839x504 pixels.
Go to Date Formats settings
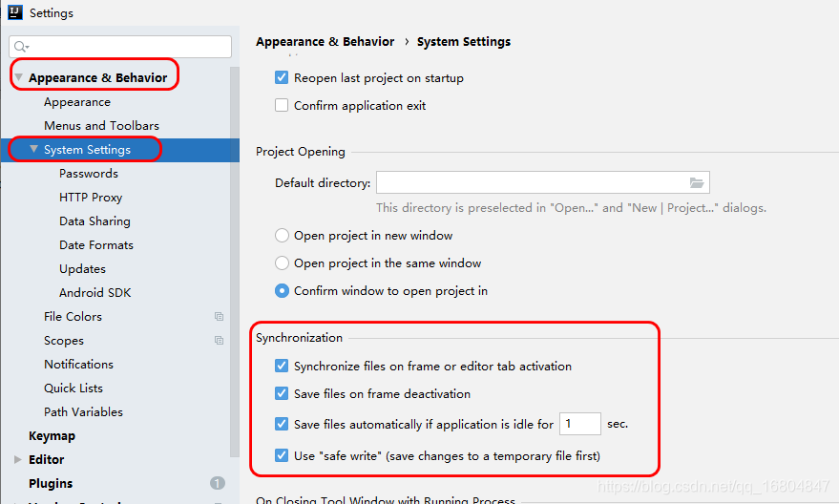tap(96, 244)
